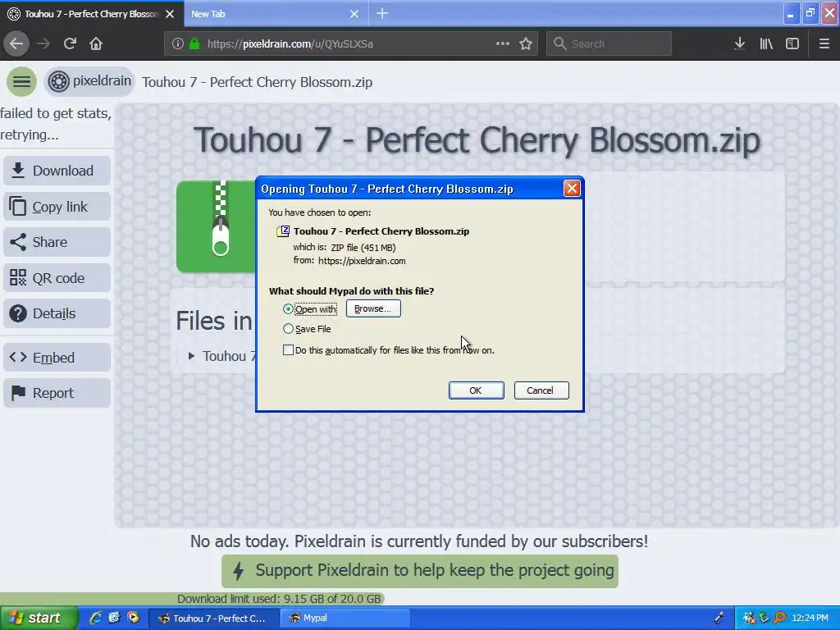Open the browser hamburger menu

(x=824, y=43)
